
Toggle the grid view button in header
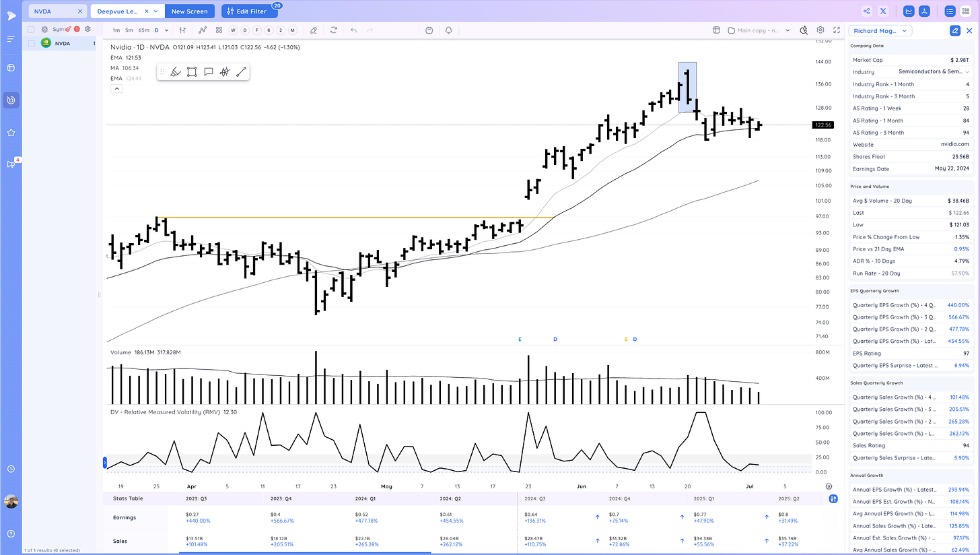pyautogui.click(x=967, y=11)
